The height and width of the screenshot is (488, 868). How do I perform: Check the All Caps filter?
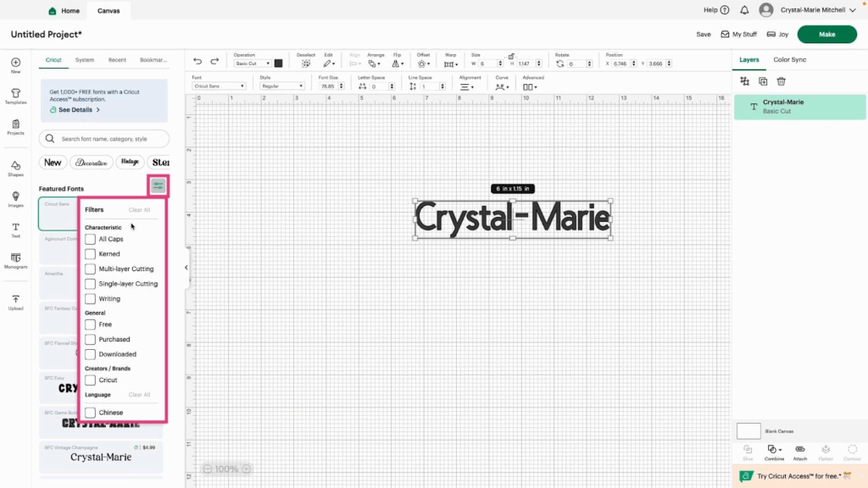click(90, 239)
